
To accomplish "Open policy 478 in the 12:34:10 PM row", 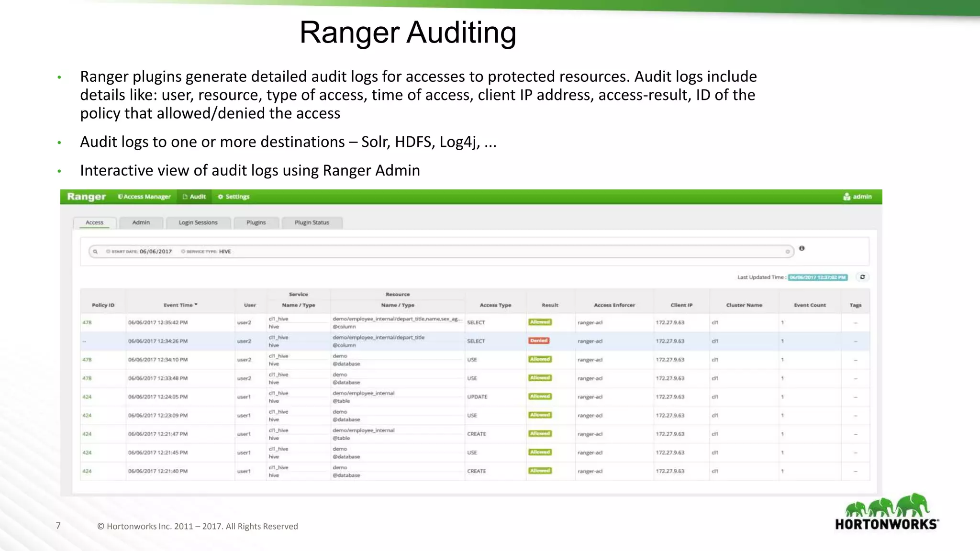I will (x=87, y=360).
